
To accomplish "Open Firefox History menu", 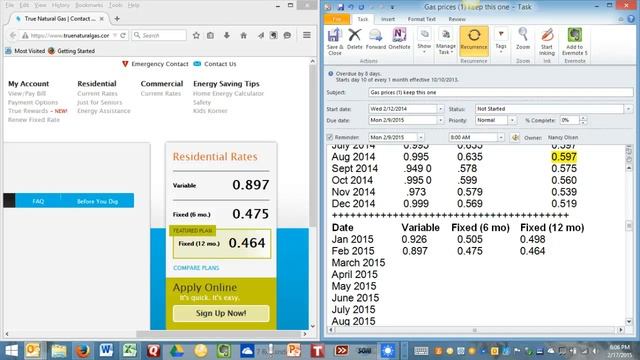I will 60,5.
